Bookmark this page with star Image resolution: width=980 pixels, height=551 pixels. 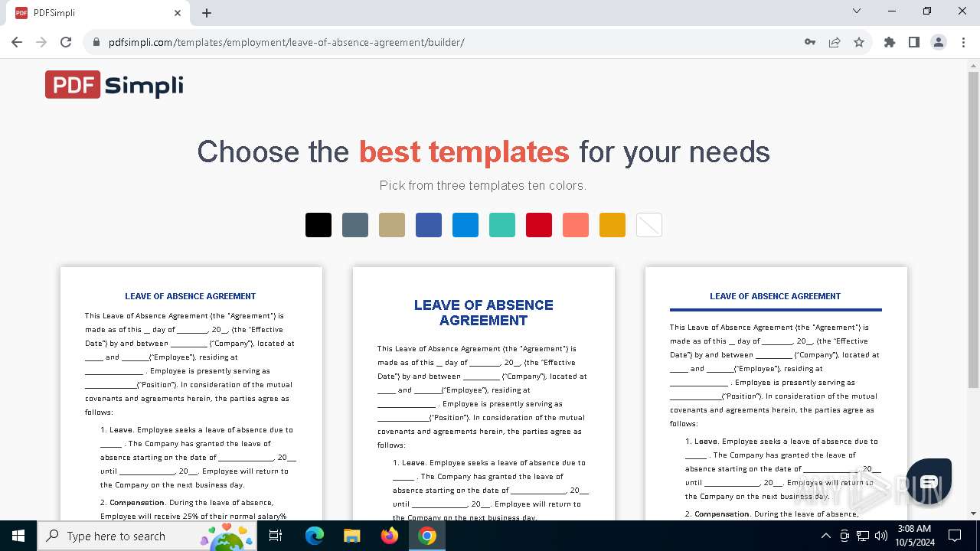click(x=859, y=42)
